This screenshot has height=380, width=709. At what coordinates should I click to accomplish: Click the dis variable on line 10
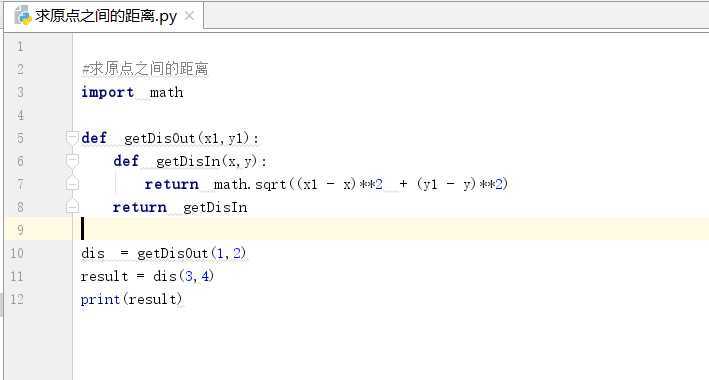(93, 253)
